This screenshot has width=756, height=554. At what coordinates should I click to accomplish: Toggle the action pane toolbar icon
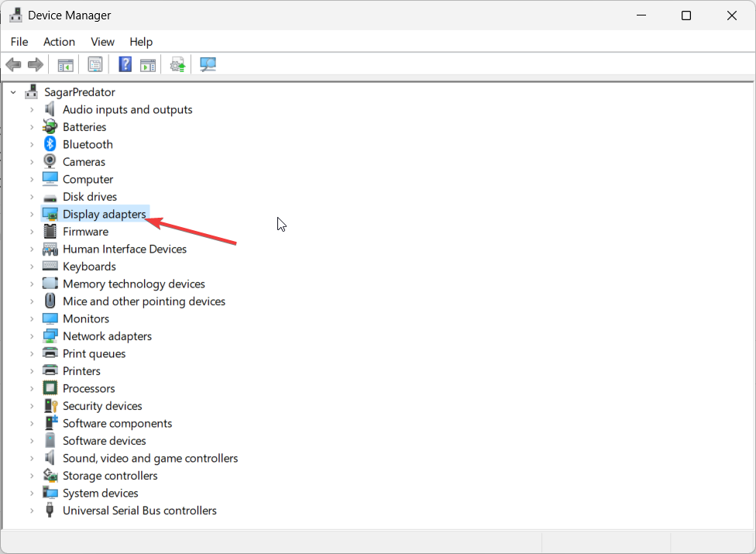pyautogui.click(x=148, y=64)
